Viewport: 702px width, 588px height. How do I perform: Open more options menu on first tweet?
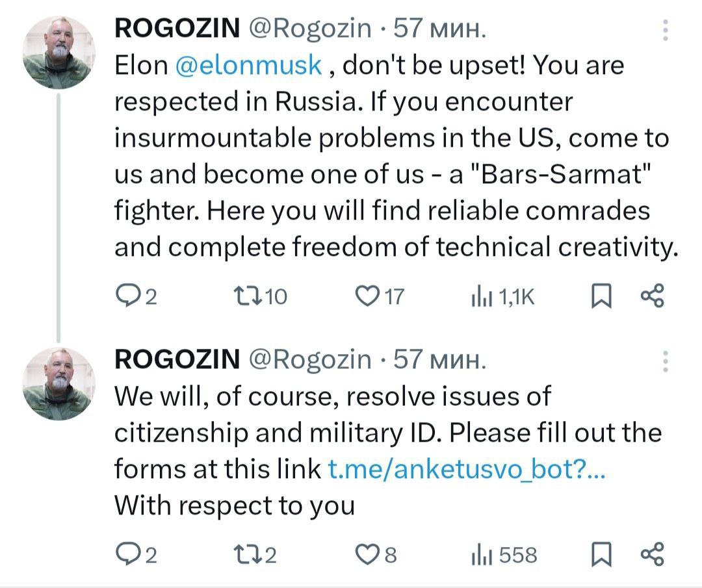tap(665, 30)
